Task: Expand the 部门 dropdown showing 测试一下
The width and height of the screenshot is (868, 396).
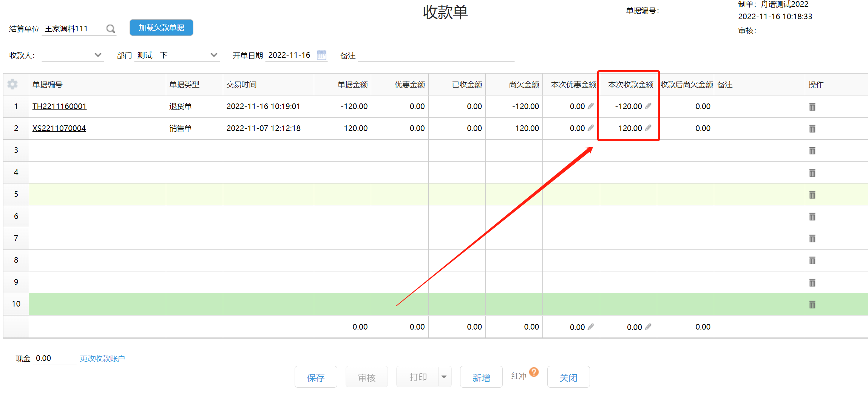Action: coord(214,55)
